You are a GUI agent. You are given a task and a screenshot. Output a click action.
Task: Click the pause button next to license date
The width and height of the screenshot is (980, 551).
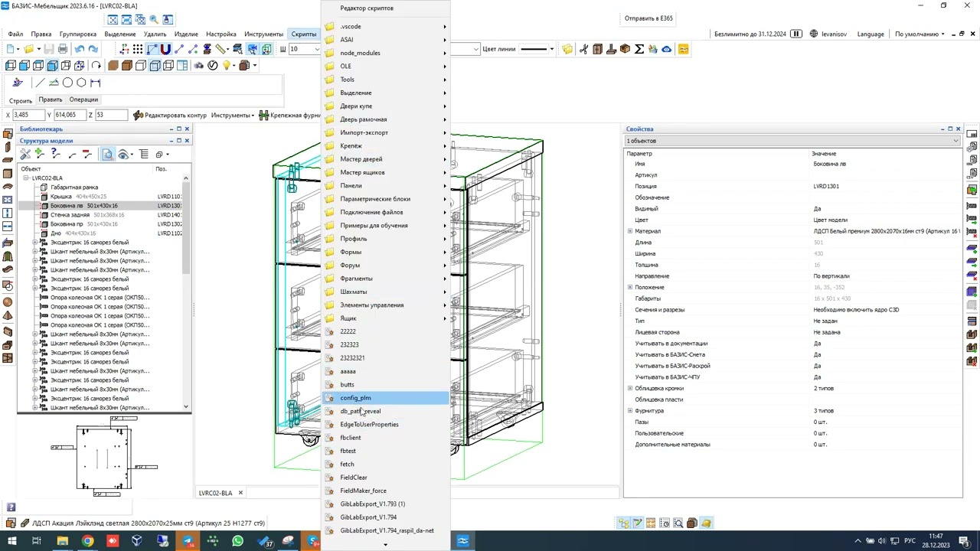click(796, 34)
